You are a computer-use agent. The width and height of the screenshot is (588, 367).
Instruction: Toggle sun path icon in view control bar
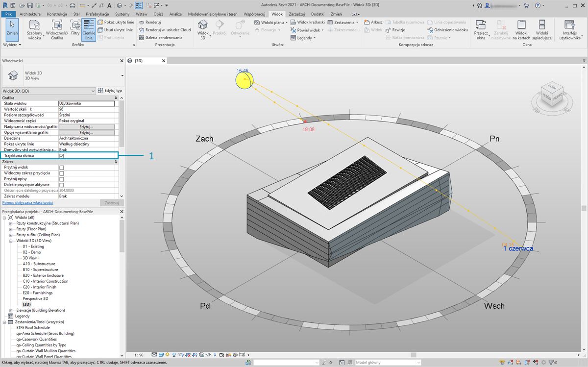click(168, 354)
